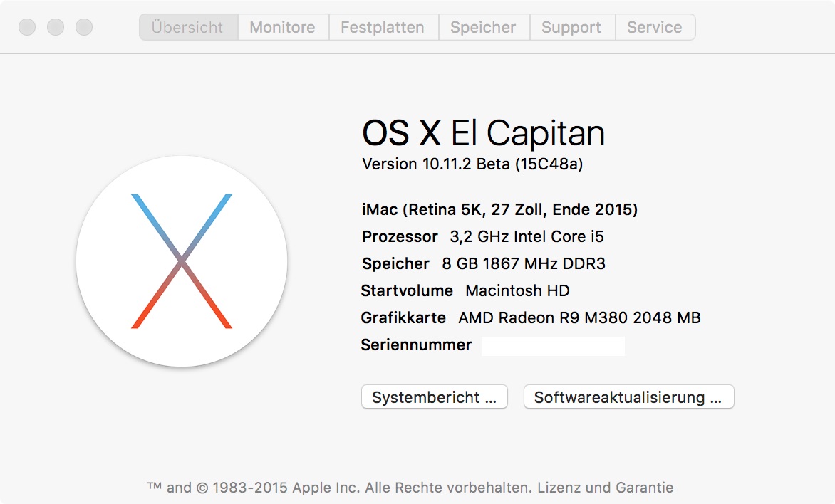Go to the Speicher tab
The image size is (835, 504).
coord(483,28)
